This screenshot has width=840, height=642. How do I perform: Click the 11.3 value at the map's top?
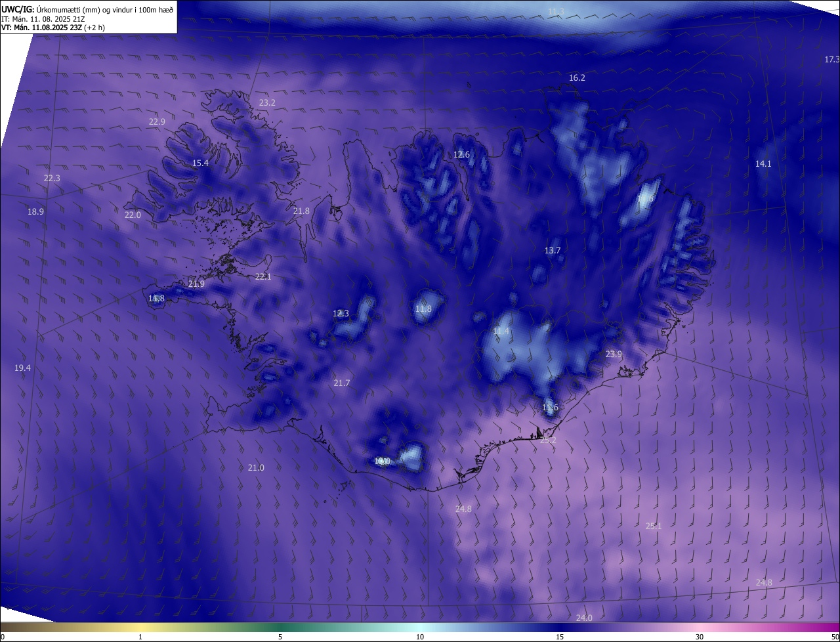pos(556,12)
